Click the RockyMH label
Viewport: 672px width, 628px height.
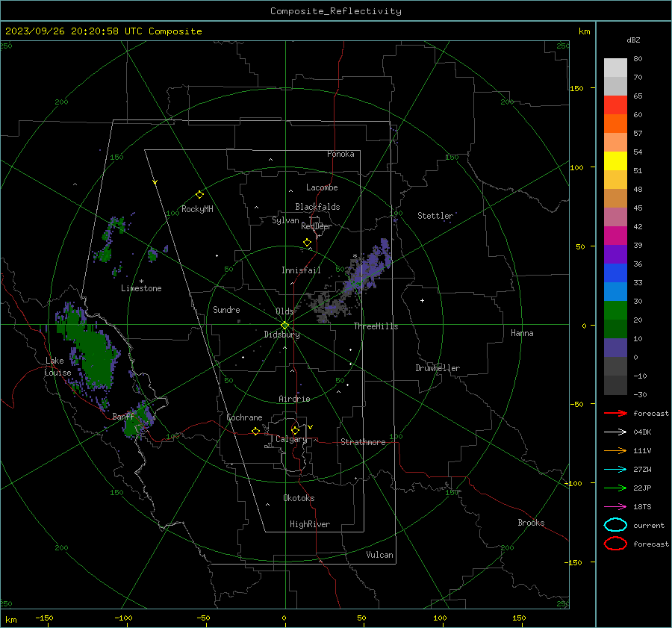pos(197,209)
